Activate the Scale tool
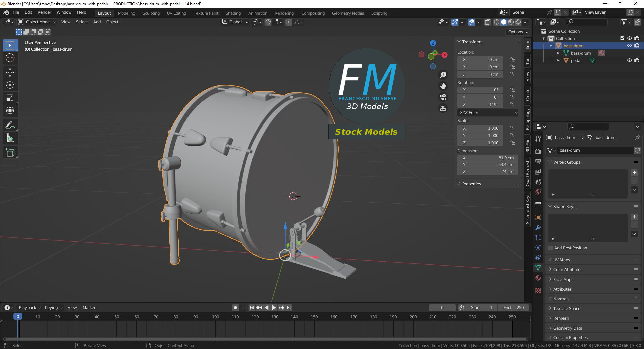The width and height of the screenshot is (644, 349). (10, 98)
